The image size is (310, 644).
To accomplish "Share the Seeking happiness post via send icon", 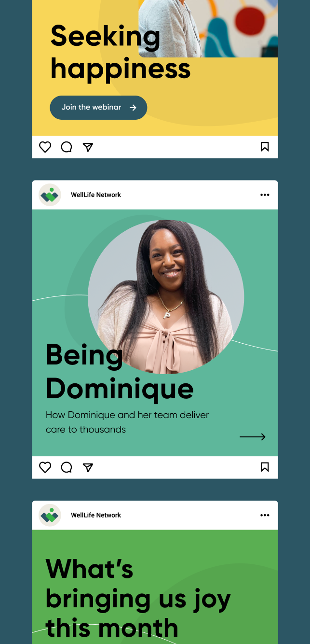I will pos(88,147).
